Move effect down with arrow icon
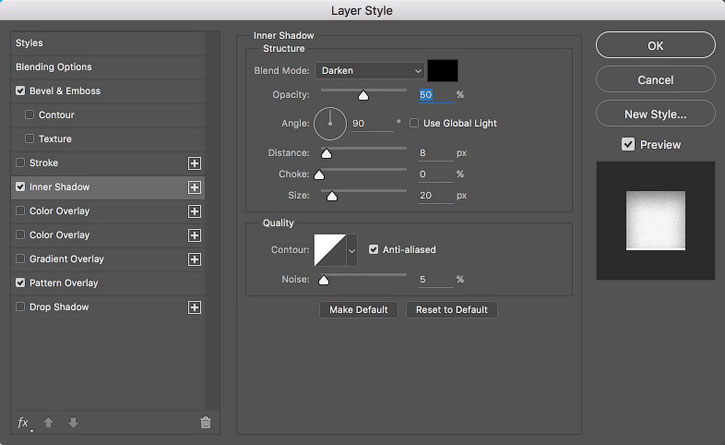The width and height of the screenshot is (725, 445). point(73,423)
